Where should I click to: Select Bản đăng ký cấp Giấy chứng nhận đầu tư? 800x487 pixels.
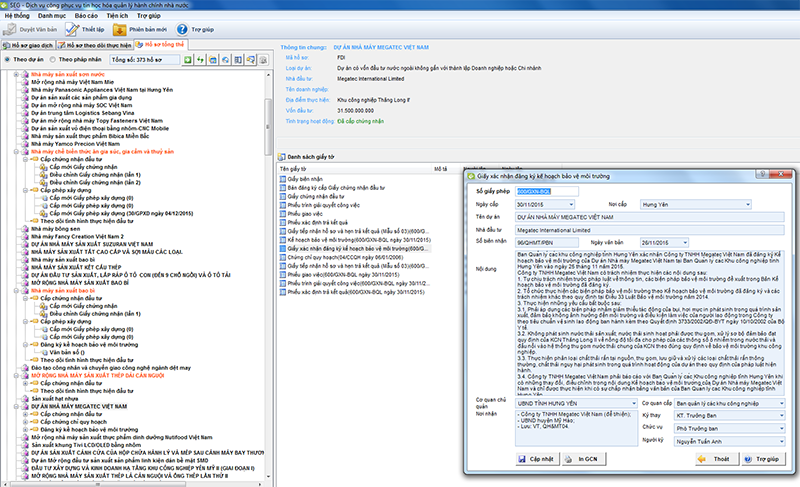click(x=336, y=188)
